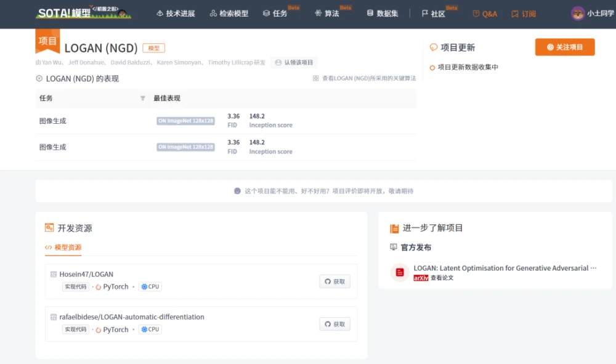
Task: Expand the 算法 Beta navigation menu
Action: pyautogui.click(x=327, y=14)
